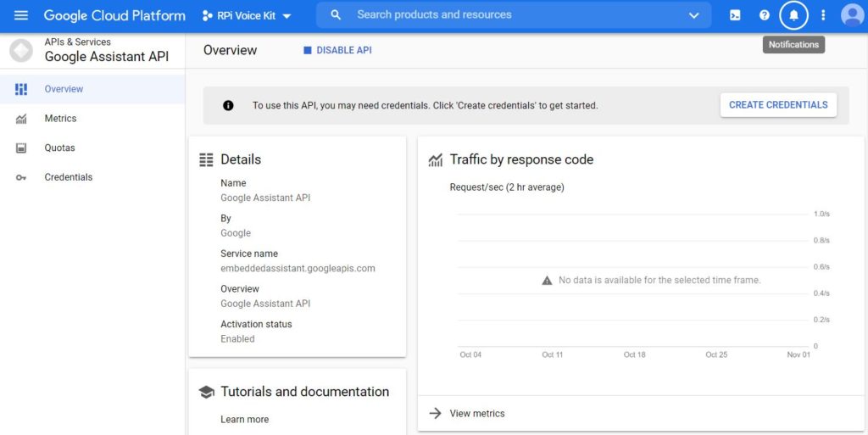Screen dimensions: 868x435
Task: Click the APIs & Services heading
Action: (x=77, y=42)
